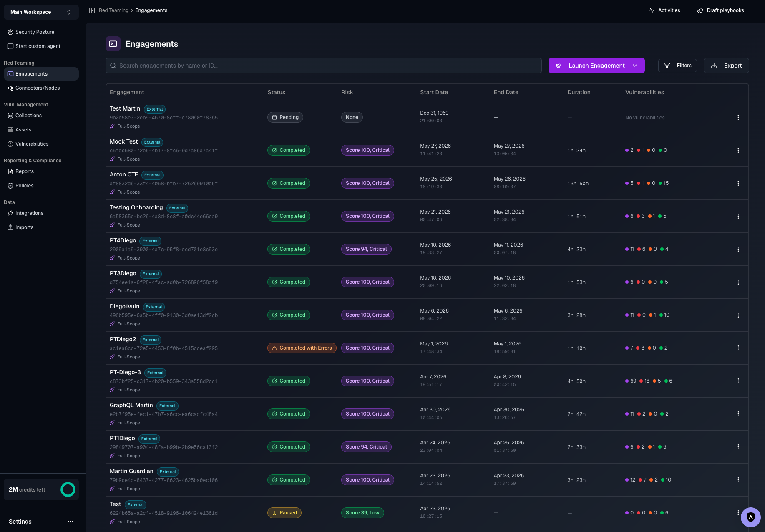
Task: Focus the search engagements field
Action: click(323, 66)
